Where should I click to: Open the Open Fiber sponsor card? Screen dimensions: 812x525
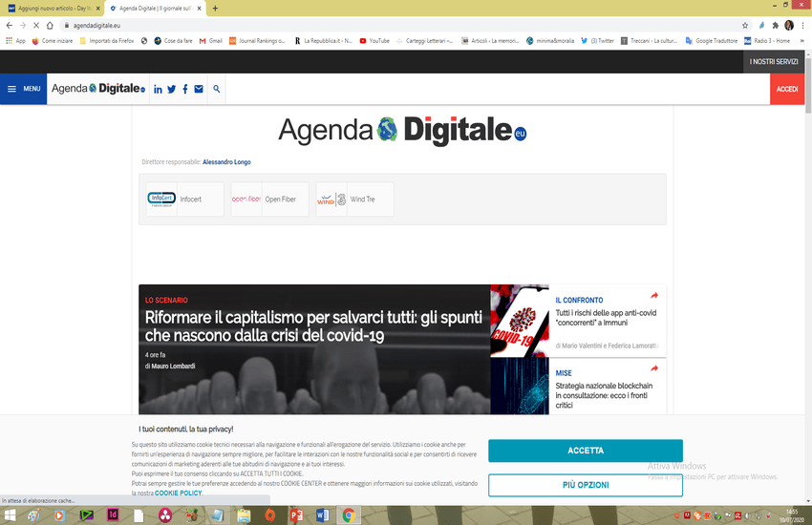pos(269,199)
